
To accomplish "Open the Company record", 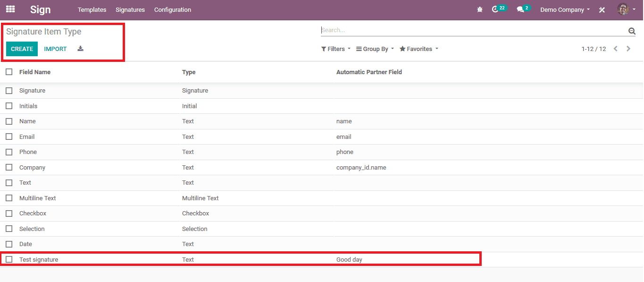I will click(x=32, y=168).
